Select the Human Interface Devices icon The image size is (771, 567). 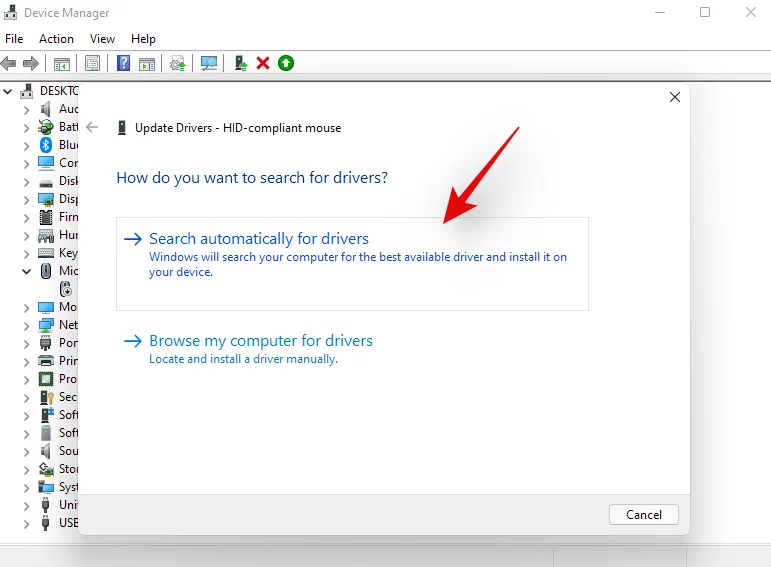pos(46,235)
